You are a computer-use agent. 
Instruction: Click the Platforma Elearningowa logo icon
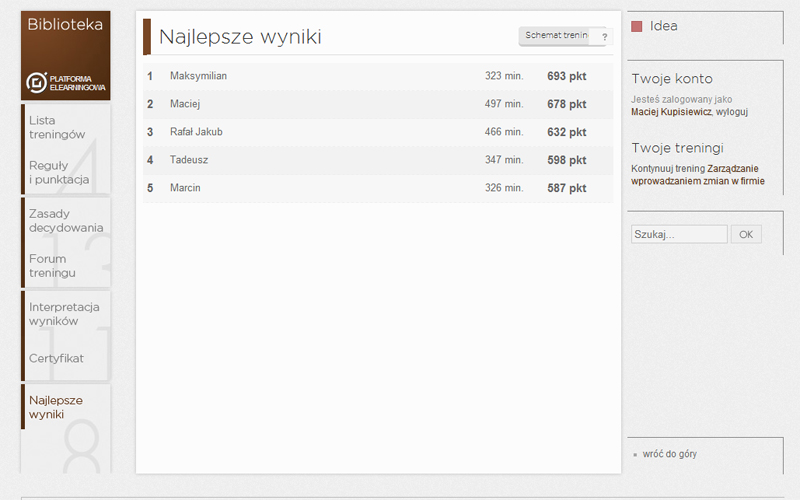pyautogui.click(x=37, y=83)
